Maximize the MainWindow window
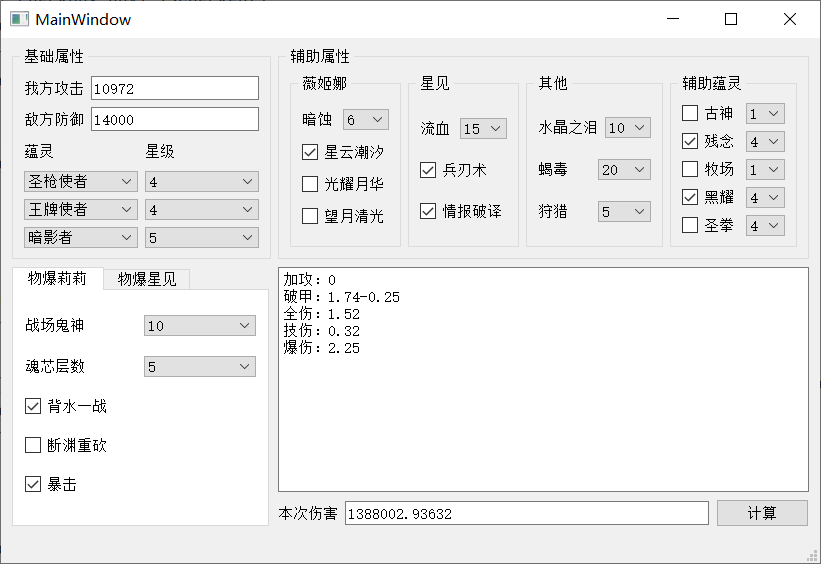Screen dimensions: 821x564 731,19
